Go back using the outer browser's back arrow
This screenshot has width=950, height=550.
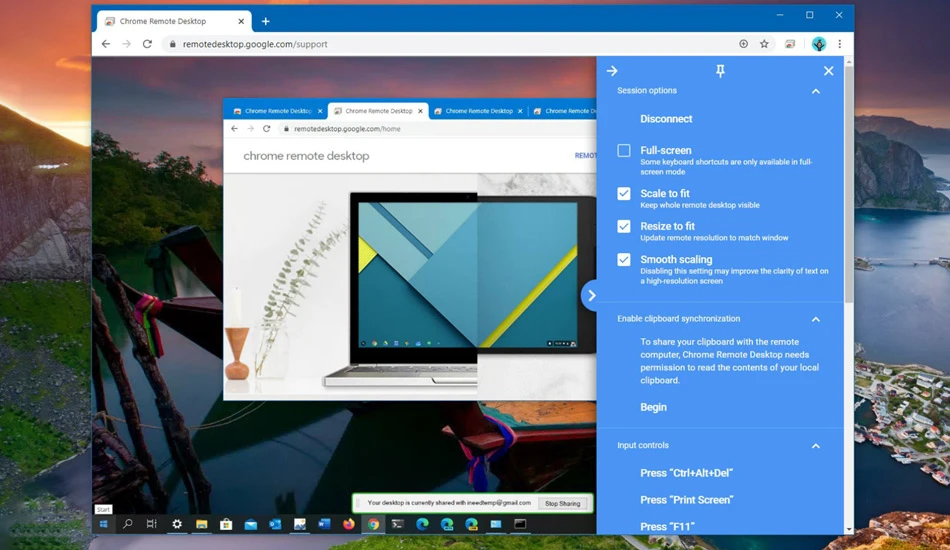coord(106,44)
